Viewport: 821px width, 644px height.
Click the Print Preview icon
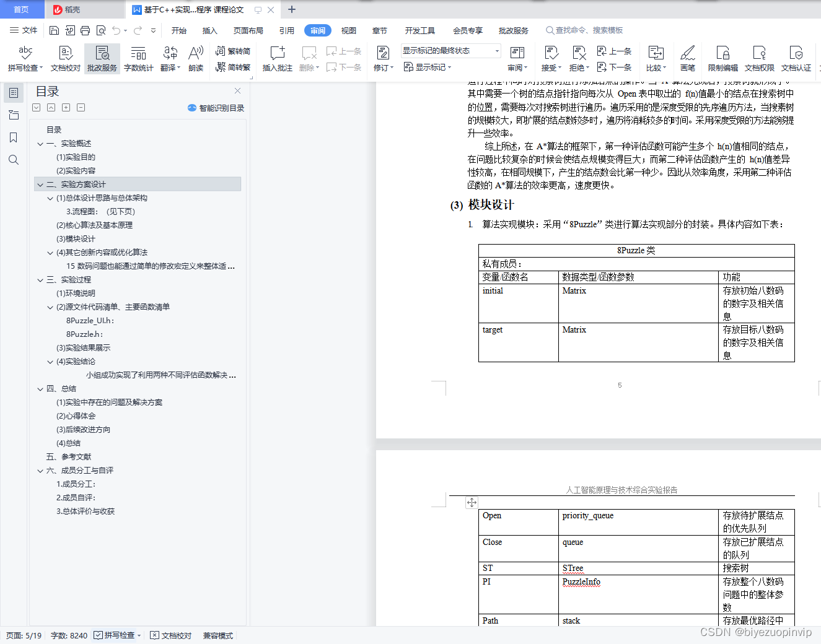(x=100, y=30)
